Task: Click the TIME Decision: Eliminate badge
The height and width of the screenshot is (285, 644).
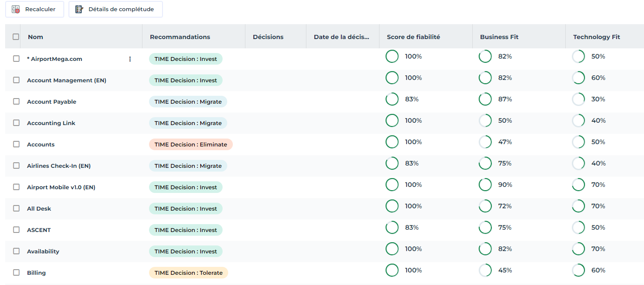Action: (190, 145)
